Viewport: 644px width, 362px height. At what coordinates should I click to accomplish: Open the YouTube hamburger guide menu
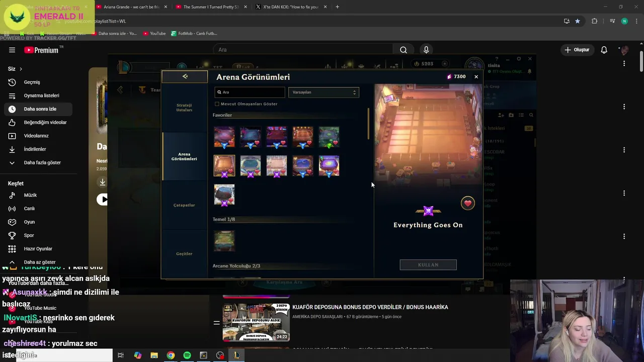tap(12, 50)
